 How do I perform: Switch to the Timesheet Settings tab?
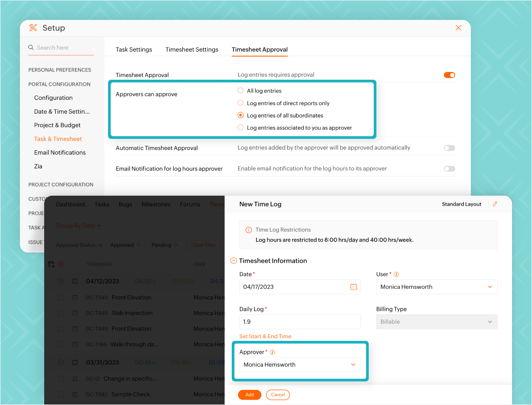click(x=192, y=50)
